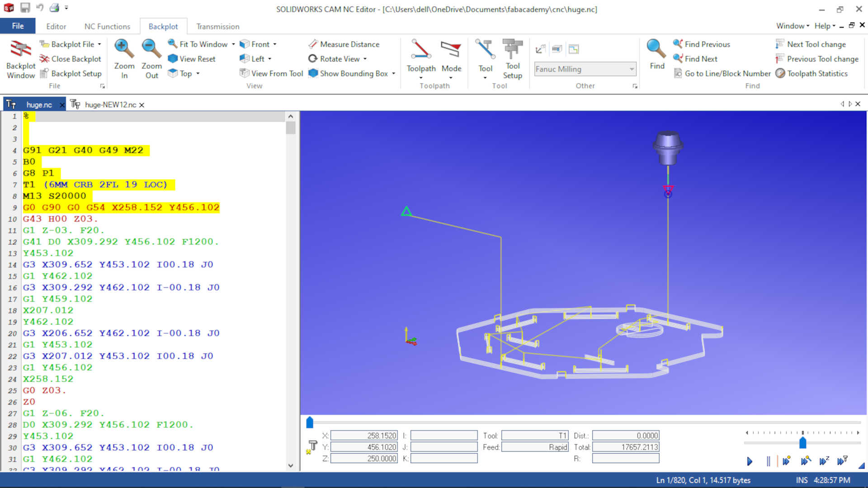The height and width of the screenshot is (488, 868).
Task: Toggle View From Tool mode
Action: (x=270, y=73)
